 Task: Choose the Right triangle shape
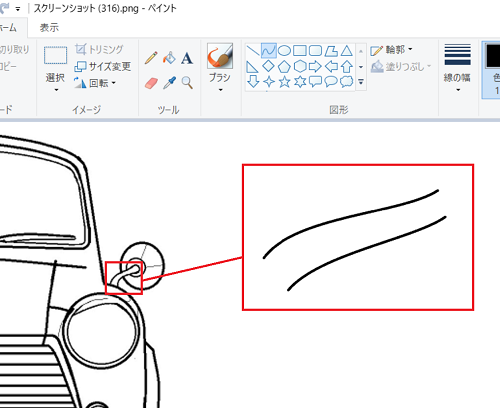pos(252,66)
